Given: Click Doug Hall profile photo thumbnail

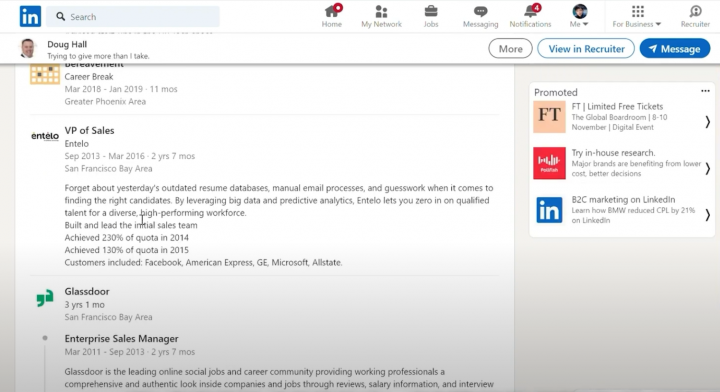Looking at the screenshot, I should [x=28, y=49].
